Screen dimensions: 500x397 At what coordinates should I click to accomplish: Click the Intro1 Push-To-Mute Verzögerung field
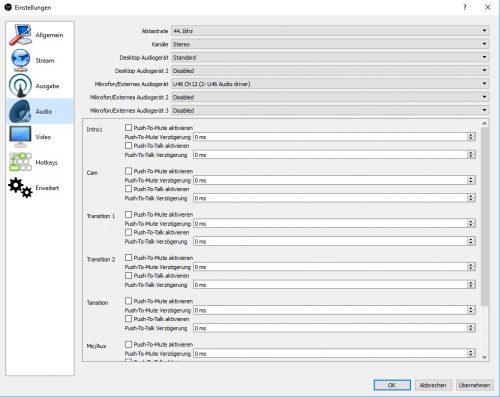point(334,137)
